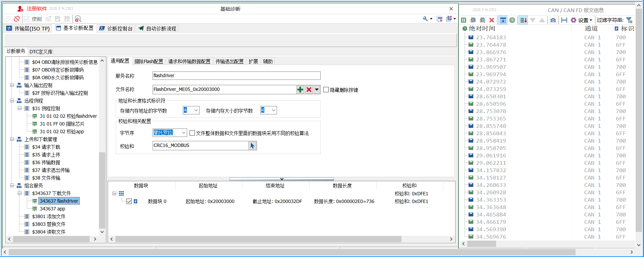644x257 pixels.
Task: Click the 绝对时间 column header
Action: point(482,29)
